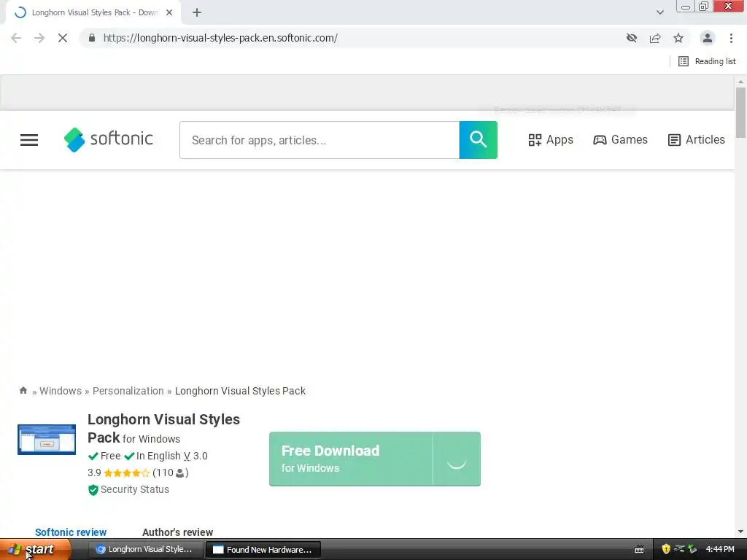This screenshot has width=747, height=560.
Task: Share this page icon
Action: [x=655, y=38]
